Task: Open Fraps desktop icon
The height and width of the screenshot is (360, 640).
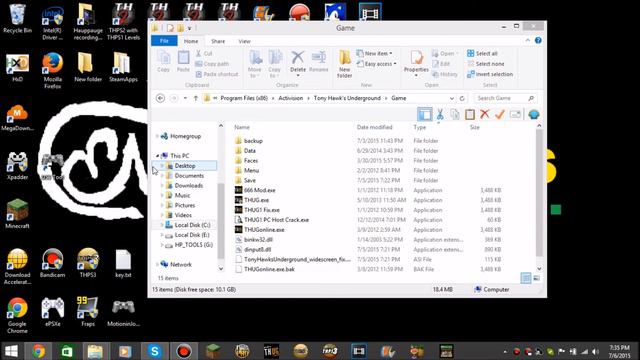Action: 88,312
